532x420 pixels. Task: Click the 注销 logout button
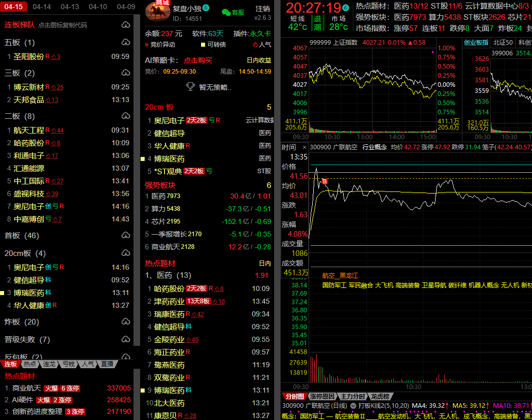click(262, 9)
